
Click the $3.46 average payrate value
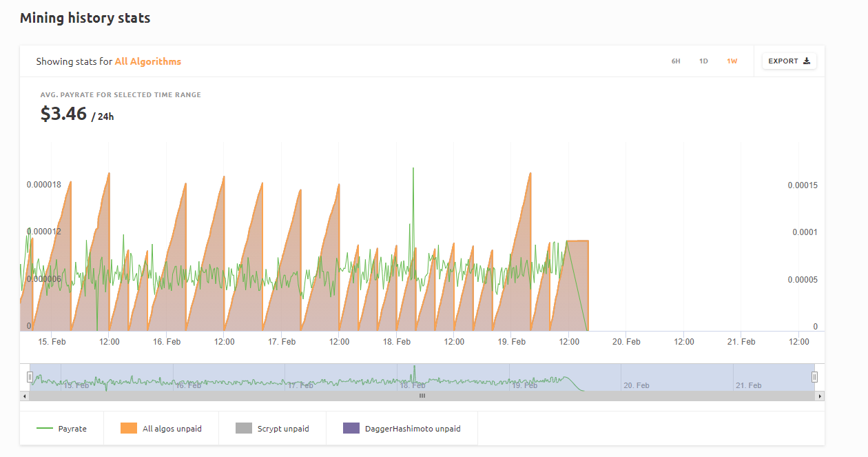tap(63, 114)
